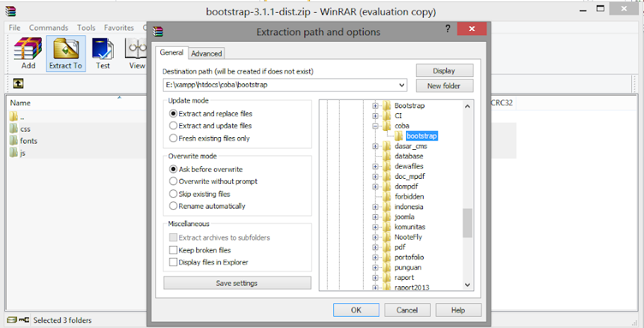Select the pdf folder in tree

[x=400, y=247]
